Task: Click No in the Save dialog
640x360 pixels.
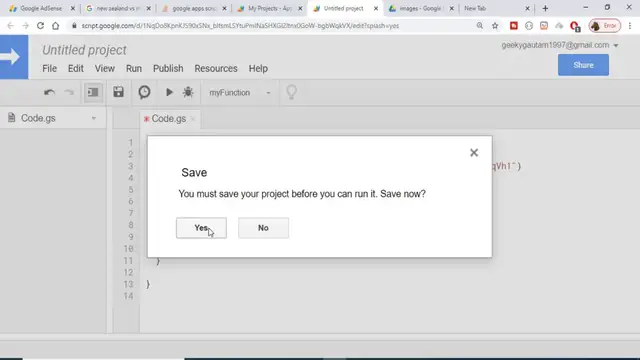Action: point(263,228)
